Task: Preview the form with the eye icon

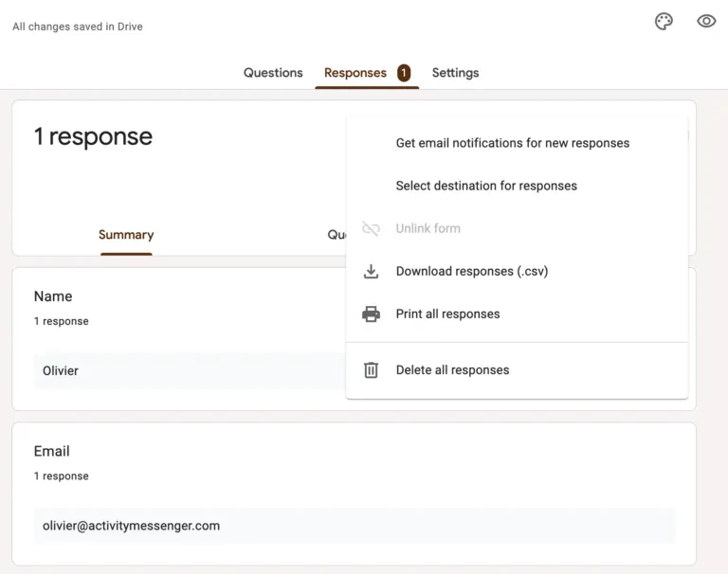Action: tap(706, 22)
